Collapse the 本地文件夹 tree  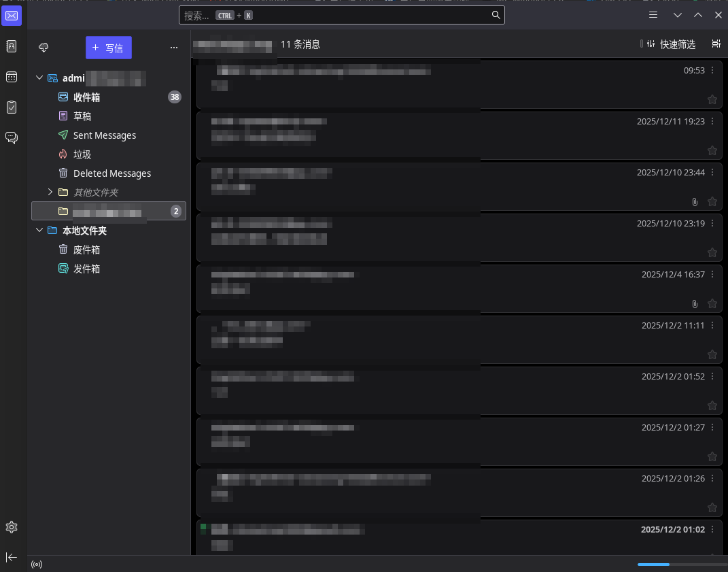[x=39, y=231]
